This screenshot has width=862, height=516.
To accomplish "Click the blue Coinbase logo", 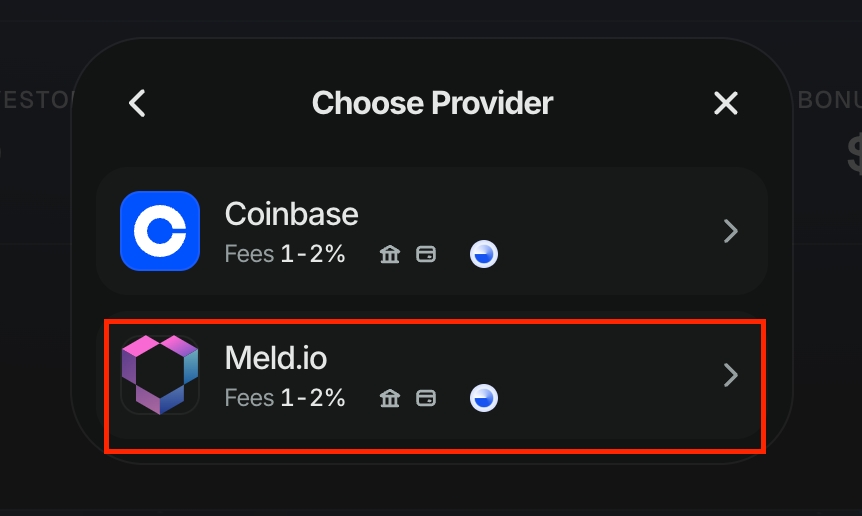I will [160, 231].
